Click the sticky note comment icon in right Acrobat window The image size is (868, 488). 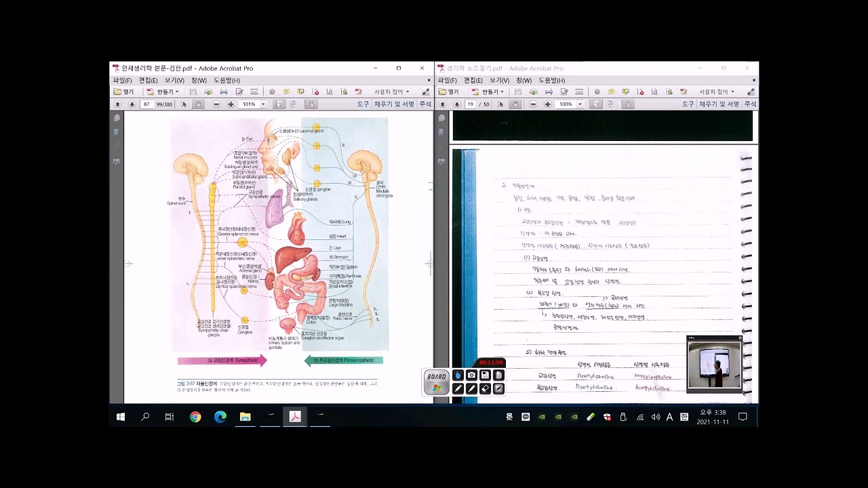pyautogui.click(x=612, y=91)
